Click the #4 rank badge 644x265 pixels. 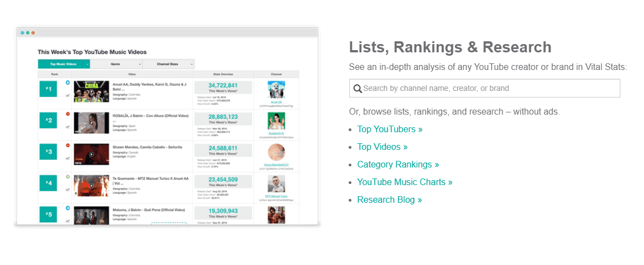pyautogui.click(x=49, y=183)
